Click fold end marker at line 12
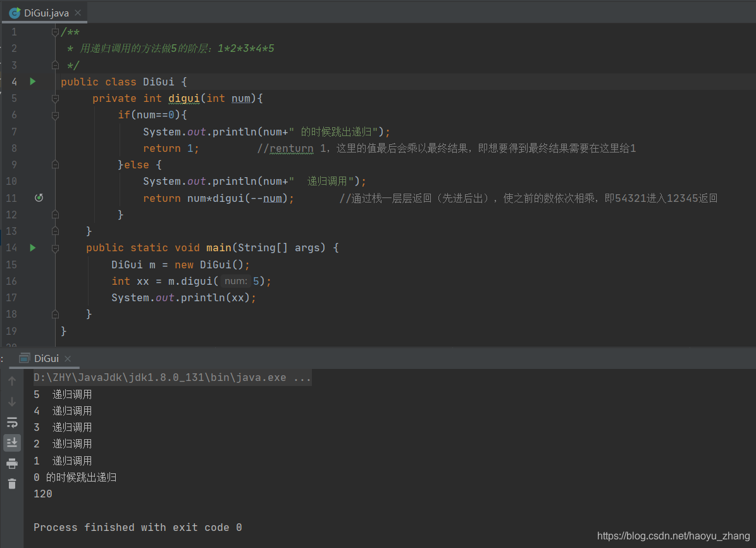The width and height of the screenshot is (756, 548). click(x=55, y=214)
